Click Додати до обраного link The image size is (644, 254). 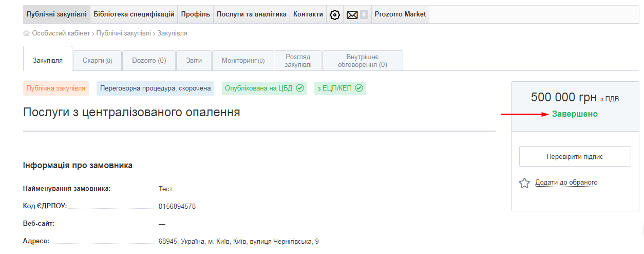[x=566, y=183]
